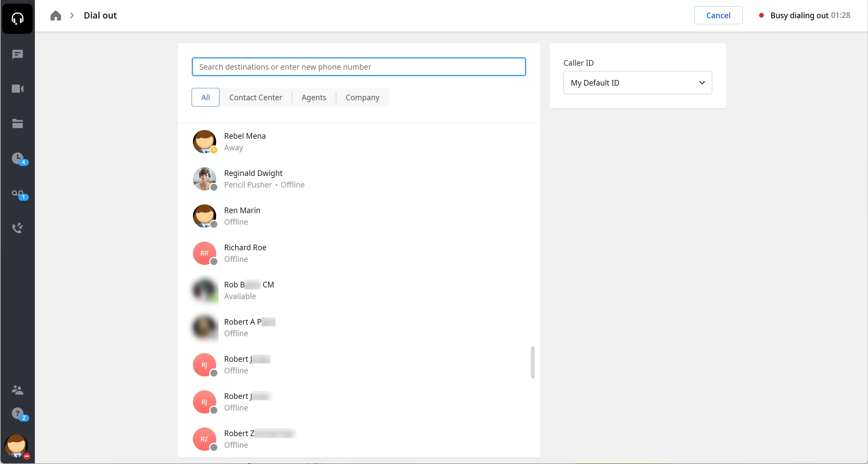Viewport: 868px width, 464px height.
Task: Open the folder icon in sidebar
Action: pyautogui.click(x=18, y=123)
